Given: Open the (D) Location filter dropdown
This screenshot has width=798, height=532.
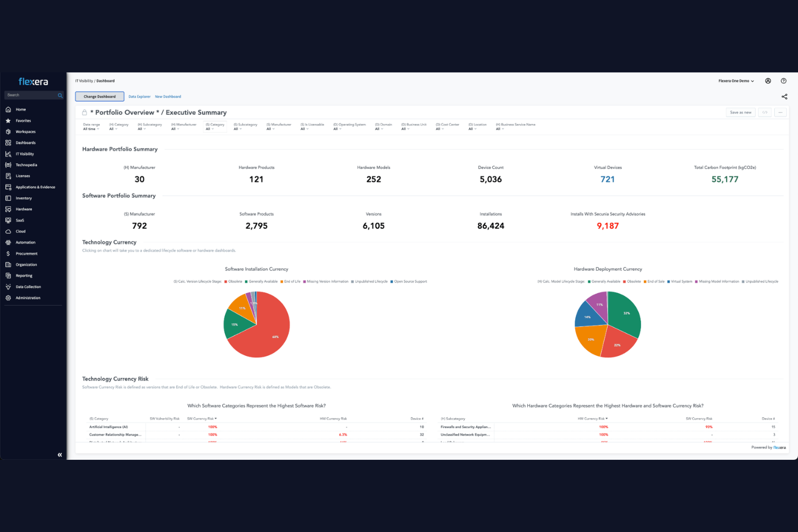Looking at the screenshot, I should 477,127.
